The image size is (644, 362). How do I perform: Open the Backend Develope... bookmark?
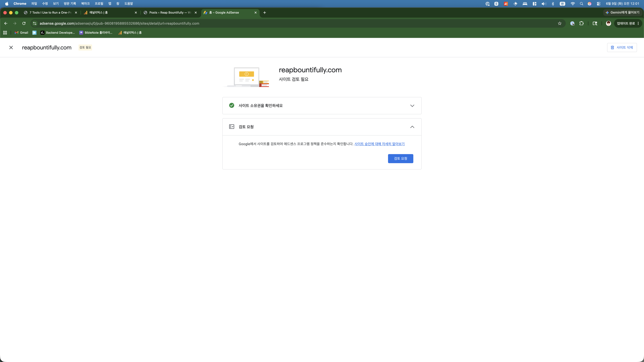[58, 33]
